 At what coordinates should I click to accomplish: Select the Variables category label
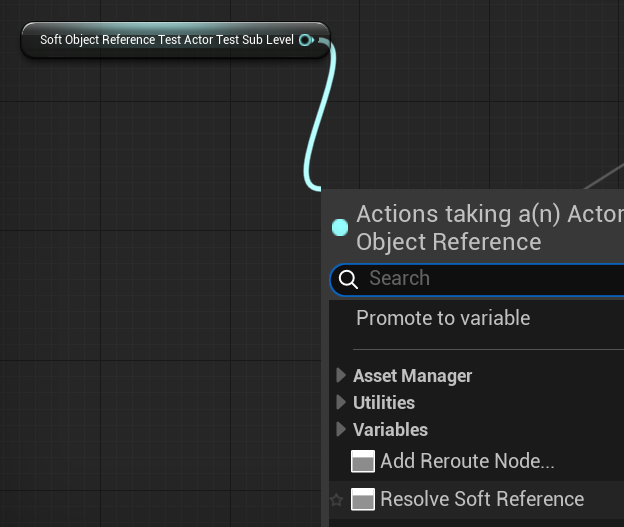(390, 429)
